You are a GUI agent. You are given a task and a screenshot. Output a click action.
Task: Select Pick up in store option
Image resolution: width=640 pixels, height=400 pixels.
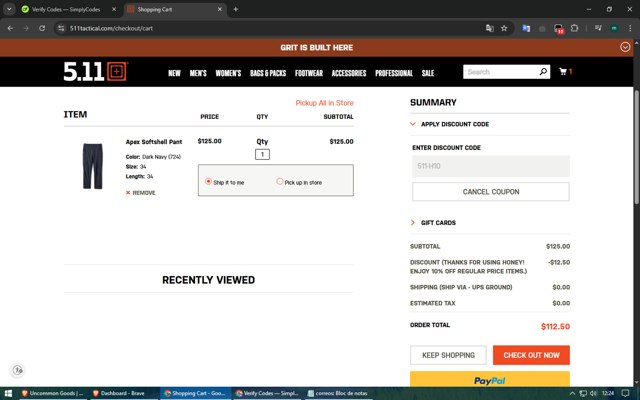pos(280,181)
